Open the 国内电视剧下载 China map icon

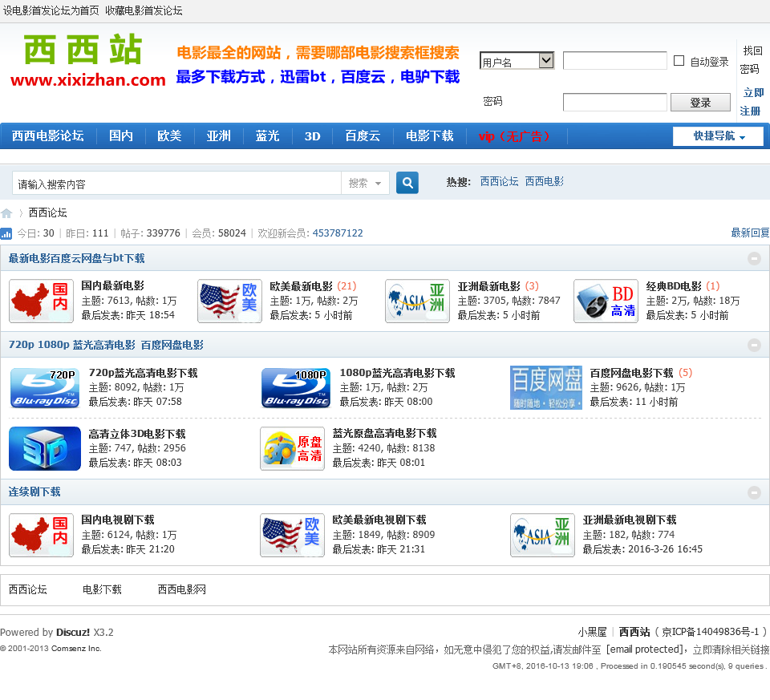tap(41, 535)
